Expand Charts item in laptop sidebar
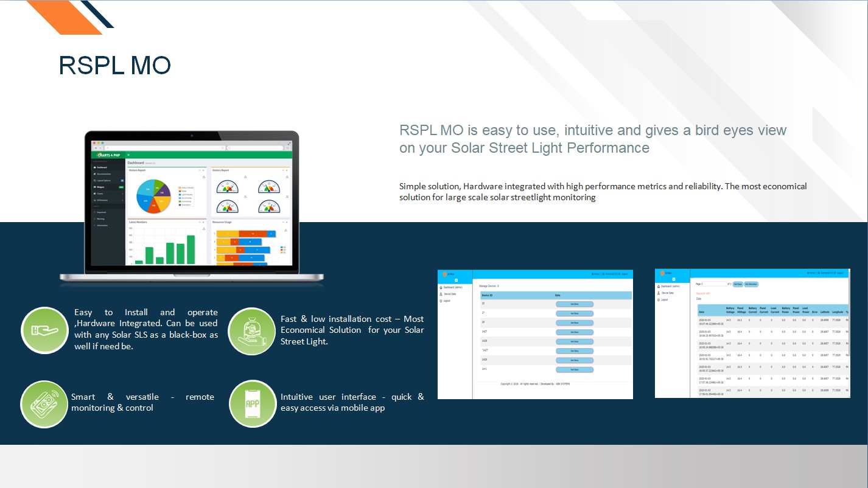Viewport: 868px width, 488px height. 108,193
